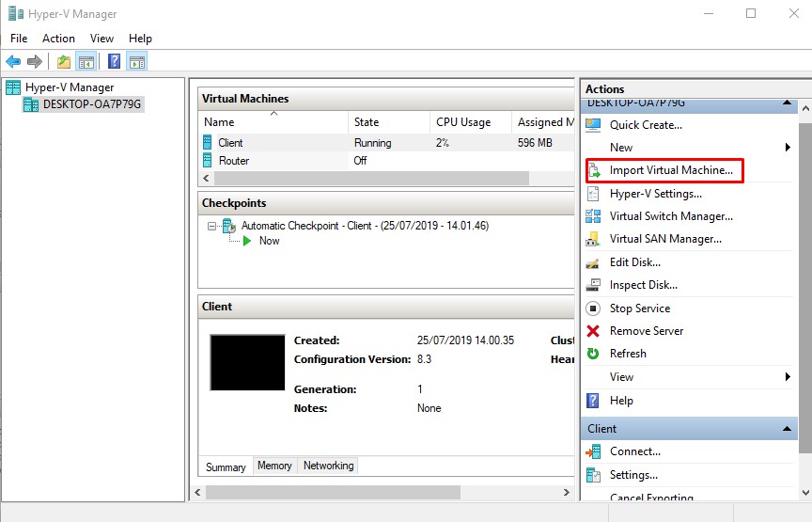This screenshot has height=522, width=812.
Task: Collapse the Client actions section
Action: (787, 429)
